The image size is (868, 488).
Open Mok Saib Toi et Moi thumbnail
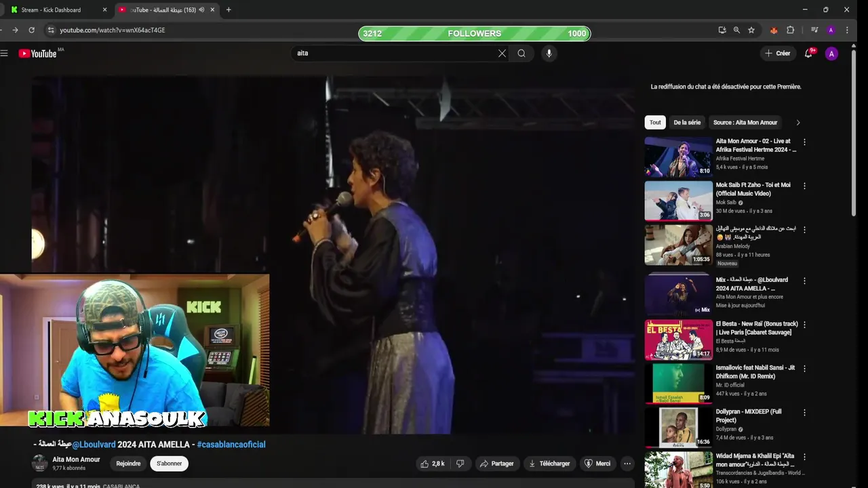(678, 201)
